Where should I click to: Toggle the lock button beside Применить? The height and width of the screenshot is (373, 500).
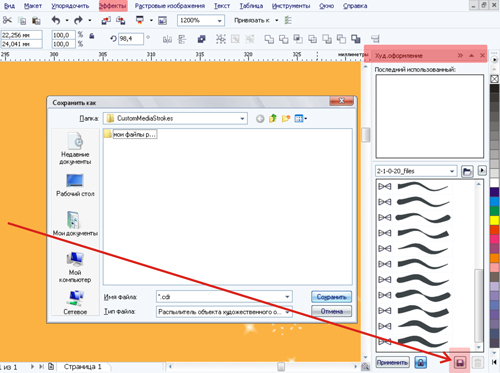point(421,362)
